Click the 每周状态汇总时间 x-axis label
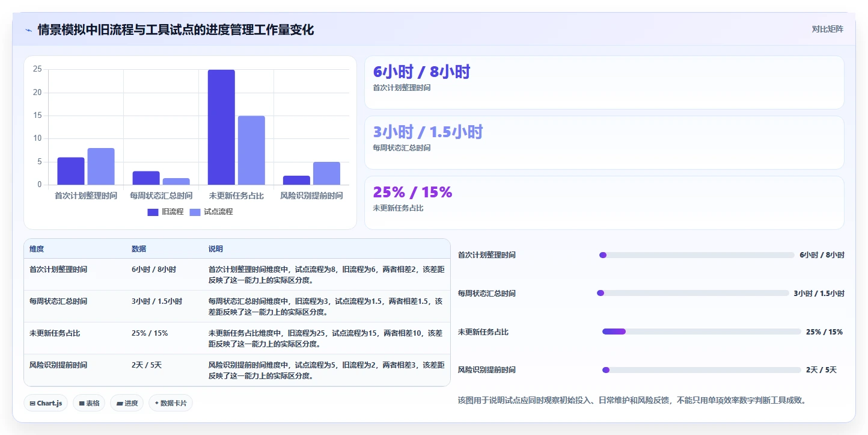Viewport: 868px width, 435px height. (161, 196)
